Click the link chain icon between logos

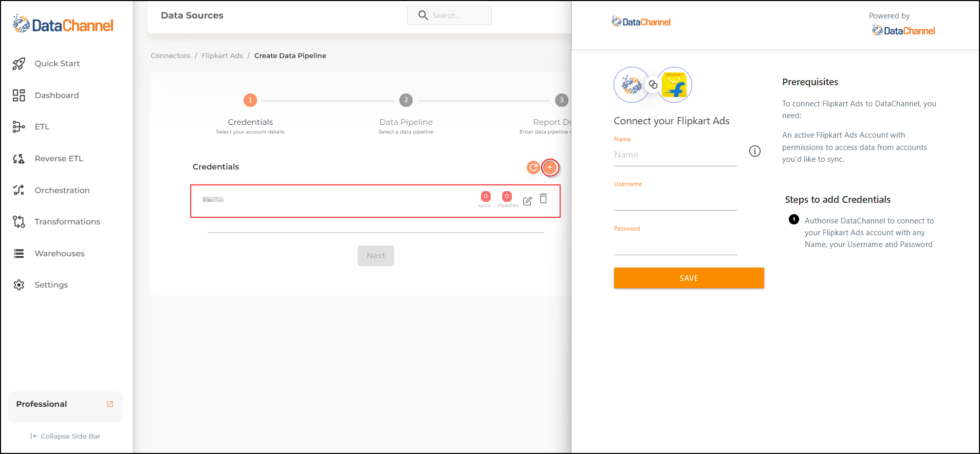click(653, 85)
